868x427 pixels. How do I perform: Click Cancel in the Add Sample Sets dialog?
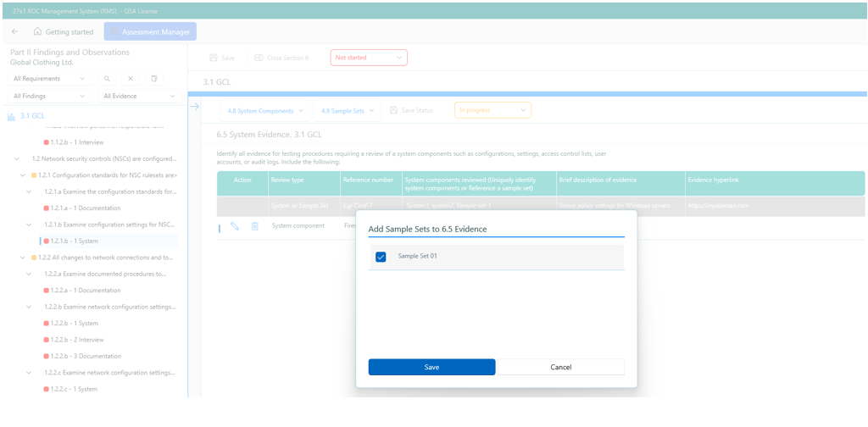click(560, 367)
